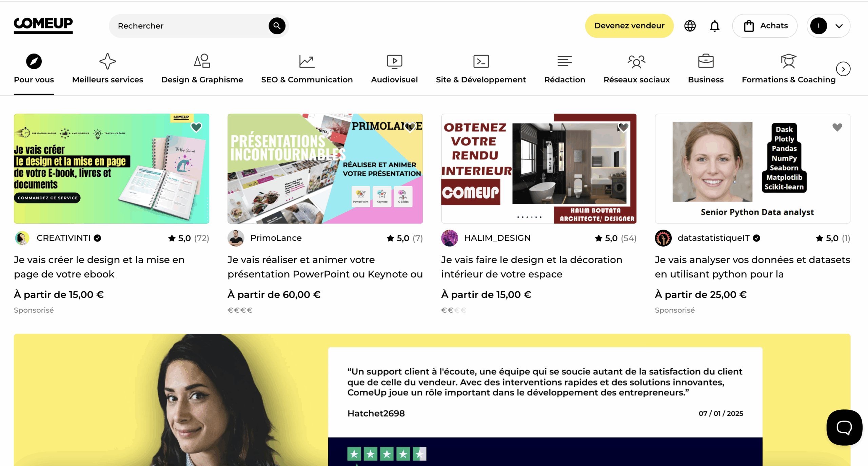Open 'Je vais créer le design' service title

[99, 267]
